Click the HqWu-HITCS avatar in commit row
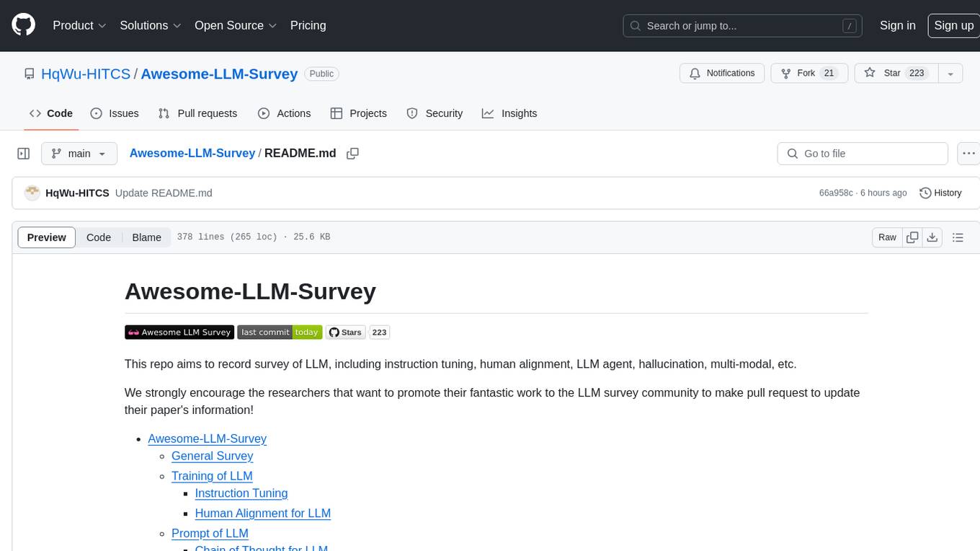Image resolution: width=980 pixels, height=551 pixels. coord(32,193)
